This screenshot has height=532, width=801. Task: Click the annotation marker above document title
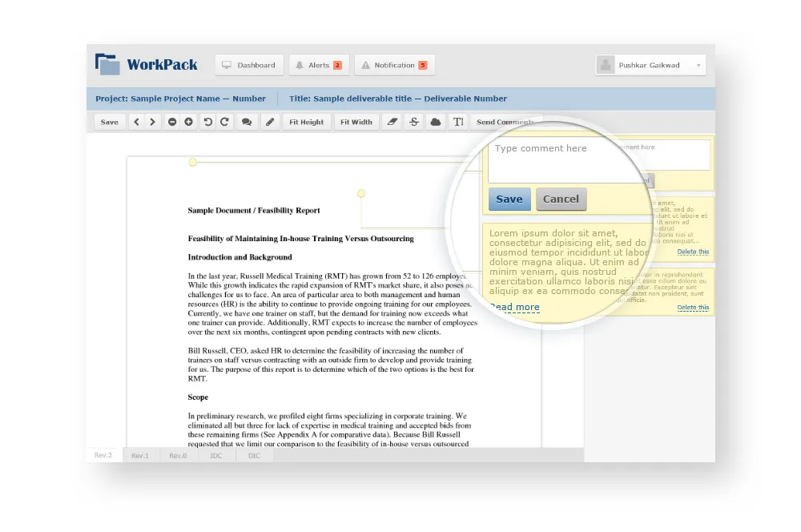pyautogui.click(x=361, y=194)
